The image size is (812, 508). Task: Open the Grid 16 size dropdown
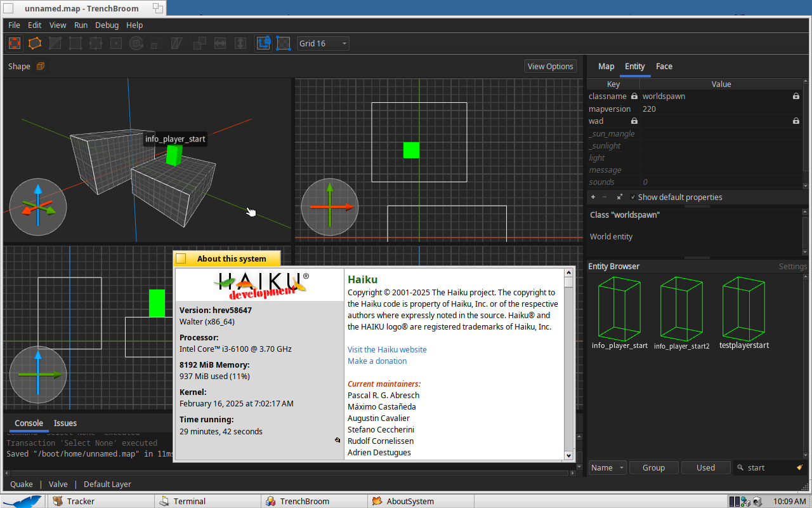tap(323, 44)
